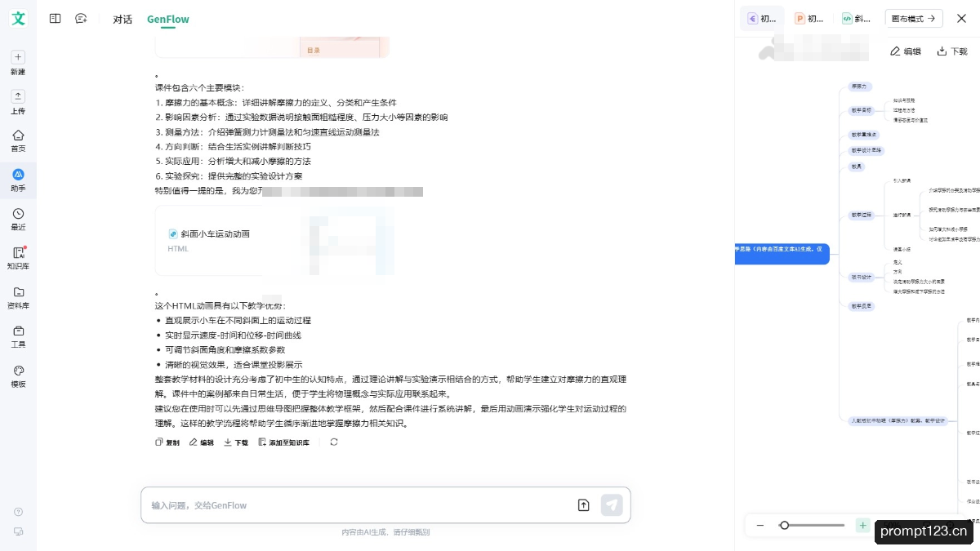Viewport: 980px width, 551px height.
Task: Click 编辑 below the response
Action: pyautogui.click(x=202, y=442)
